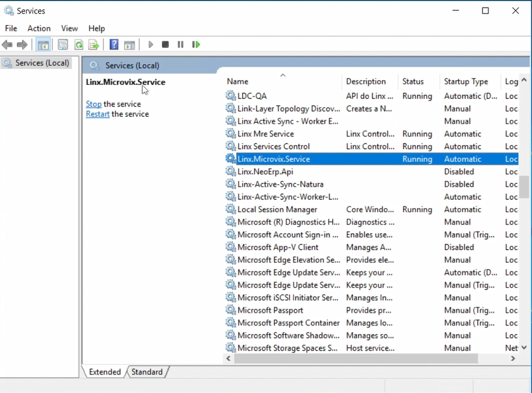Sort by the Startup Type column header
The image size is (532, 393).
(466, 82)
